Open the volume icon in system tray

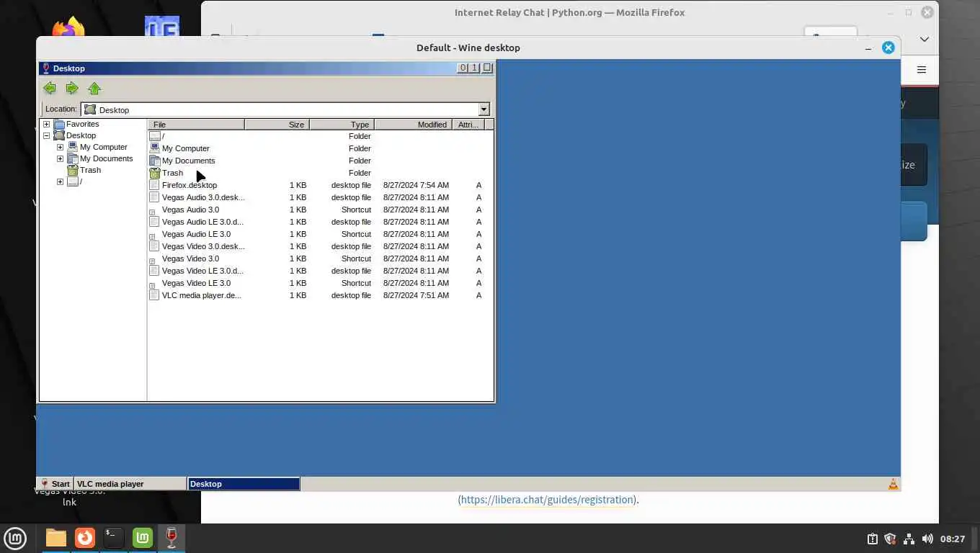click(x=927, y=539)
